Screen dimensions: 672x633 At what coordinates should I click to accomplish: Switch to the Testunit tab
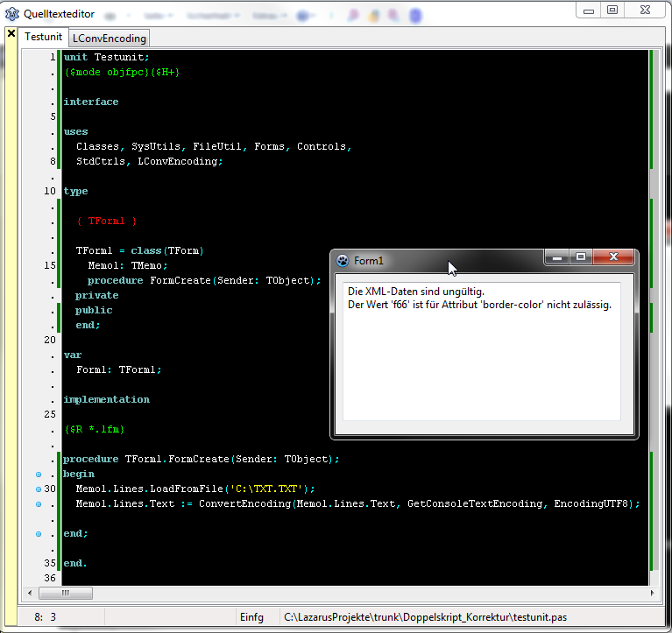(x=43, y=37)
